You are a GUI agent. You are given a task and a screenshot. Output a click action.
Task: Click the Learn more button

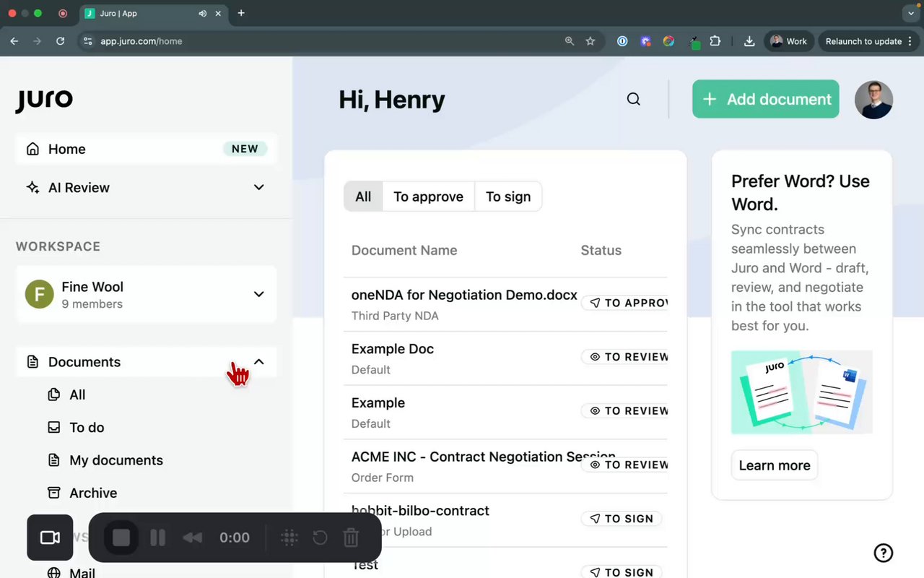[x=775, y=465]
